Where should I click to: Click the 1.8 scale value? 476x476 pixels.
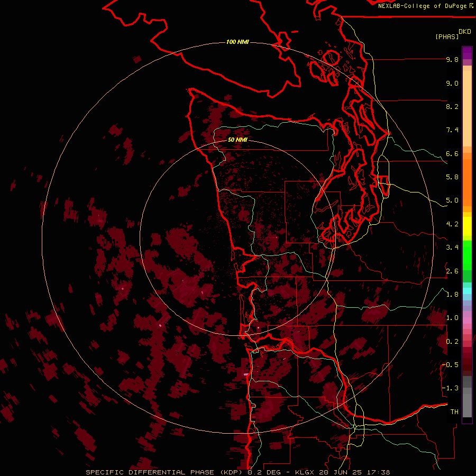click(452, 295)
